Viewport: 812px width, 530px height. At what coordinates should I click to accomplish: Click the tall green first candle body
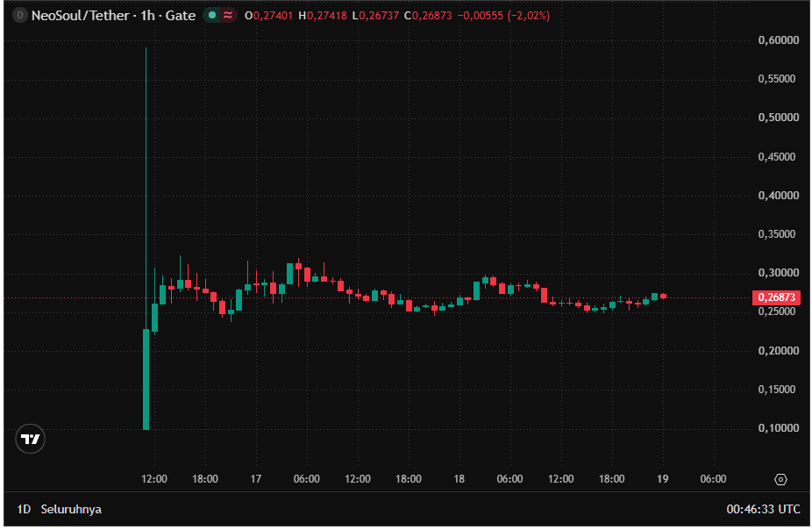(146, 379)
